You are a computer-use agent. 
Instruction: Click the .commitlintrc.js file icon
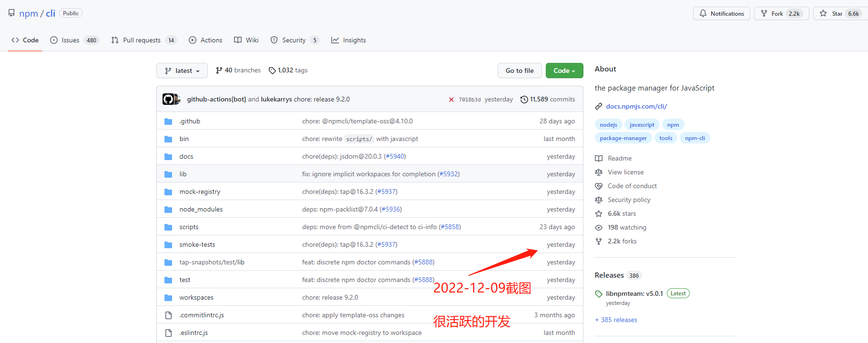pyautogui.click(x=168, y=315)
